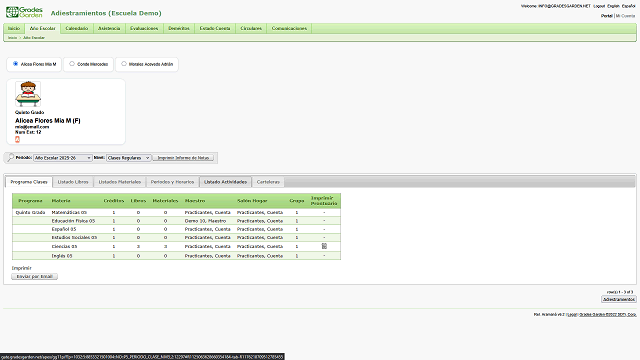The width and height of the screenshot is (640, 360).
Task: Open the Nivel Clases Regulares dropdown
Action: [129, 158]
